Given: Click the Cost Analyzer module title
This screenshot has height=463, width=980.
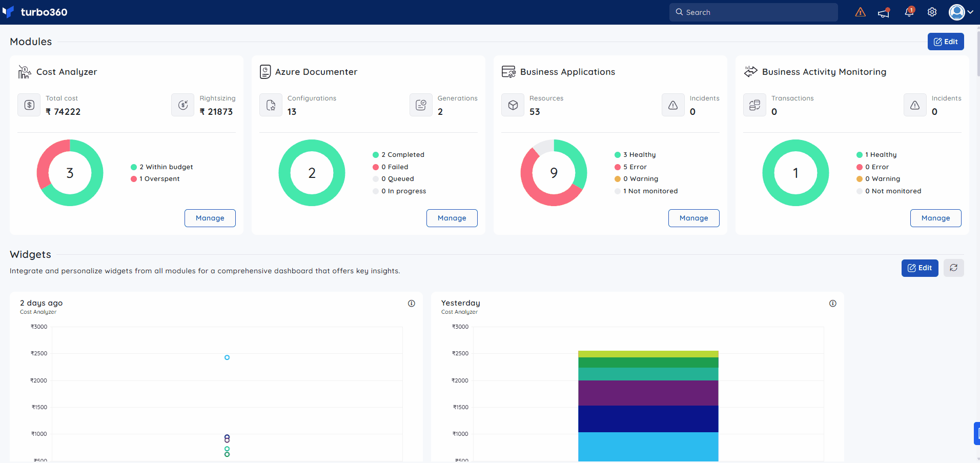Looking at the screenshot, I should [x=67, y=72].
